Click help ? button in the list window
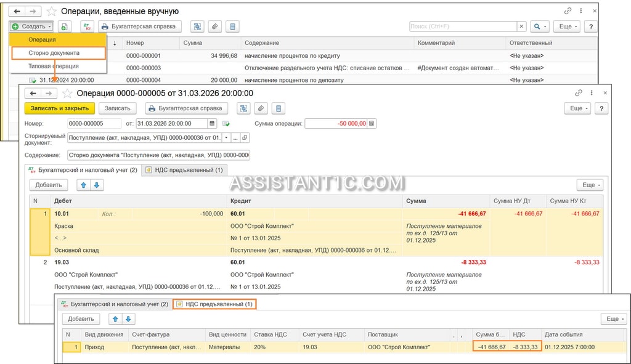The image size is (631, 364). point(591,26)
